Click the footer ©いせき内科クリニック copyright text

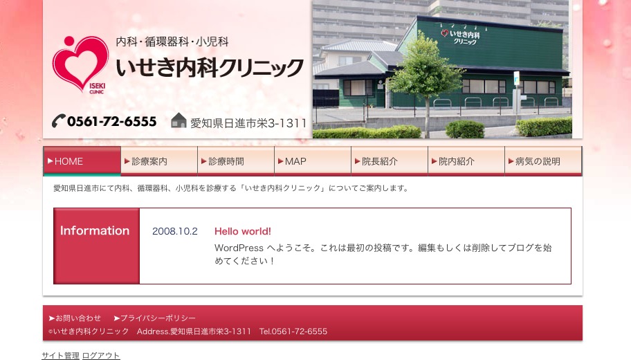tap(89, 331)
